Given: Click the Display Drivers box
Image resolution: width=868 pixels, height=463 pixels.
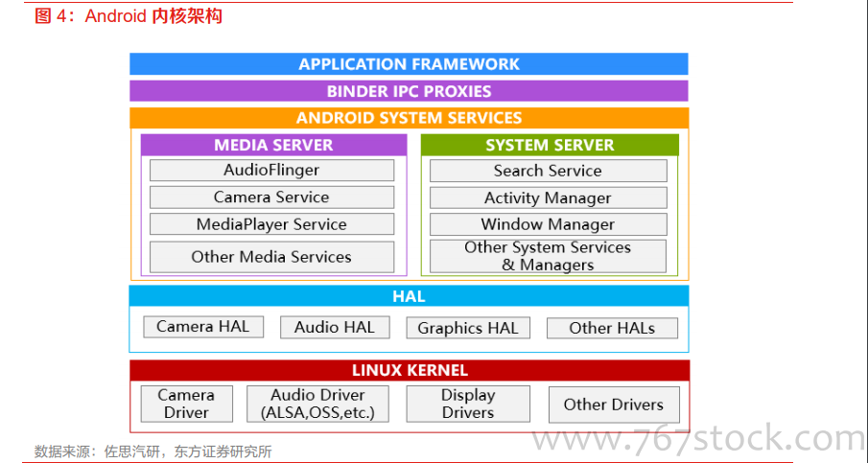Looking at the screenshot, I should pyautogui.click(x=468, y=404).
